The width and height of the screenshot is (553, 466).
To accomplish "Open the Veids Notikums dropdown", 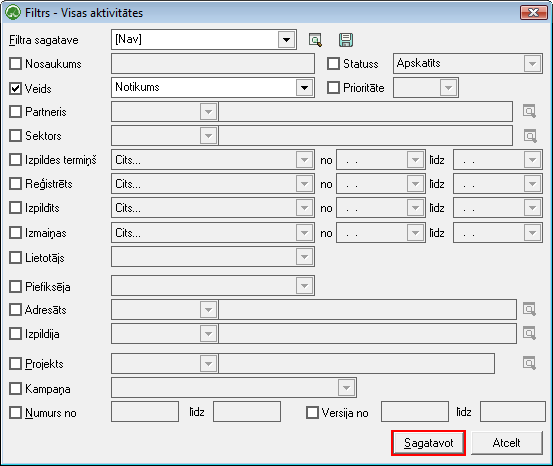I will click(x=305, y=87).
